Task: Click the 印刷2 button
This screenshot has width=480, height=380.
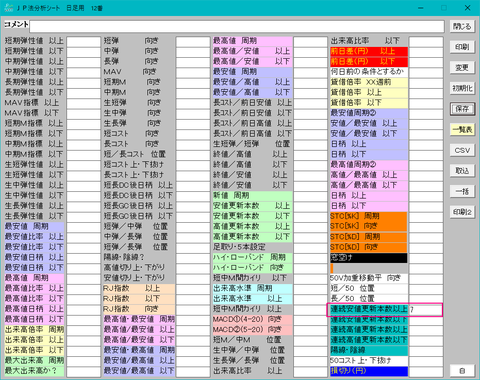Action: coord(462,212)
